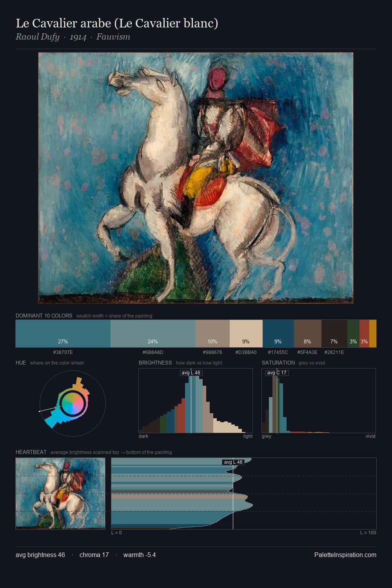This screenshot has height=588, width=392.
Task: Click the saturation histogram chart
Action: [319, 401]
